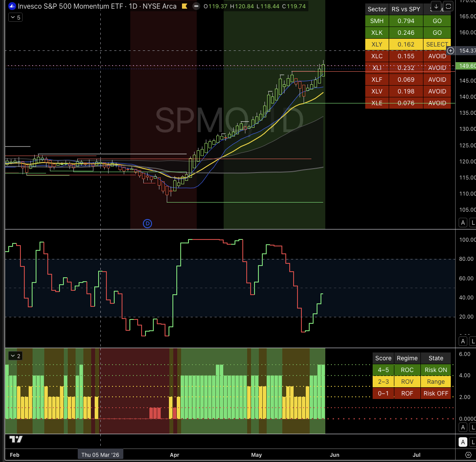Click the Jun label on the time axis
Screen dimensions: 476x462
334,455
